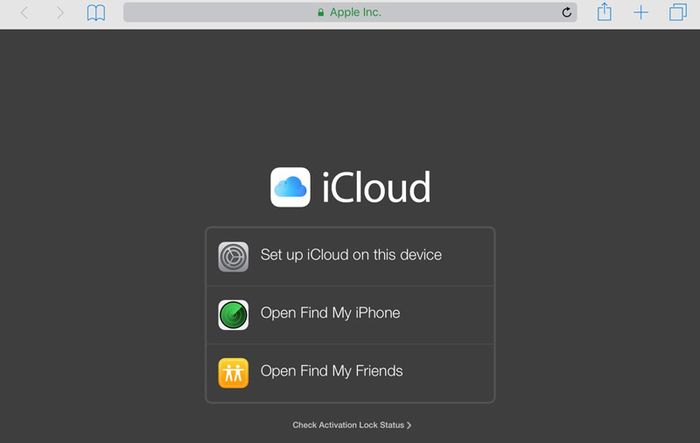Click the large iCloud wordmark text
This screenshot has height=443, width=700.
coord(376,187)
